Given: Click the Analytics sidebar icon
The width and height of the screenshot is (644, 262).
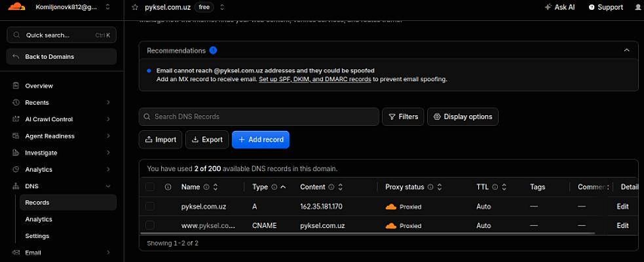Looking at the screenshot, I should click(x=16, y=169).
